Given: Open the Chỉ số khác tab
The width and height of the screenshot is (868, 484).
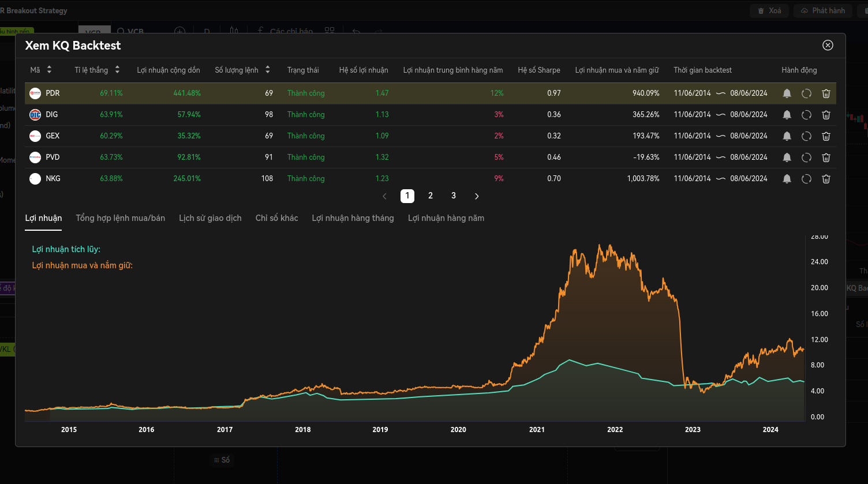Looking at the screenshot, I should 277,218.
